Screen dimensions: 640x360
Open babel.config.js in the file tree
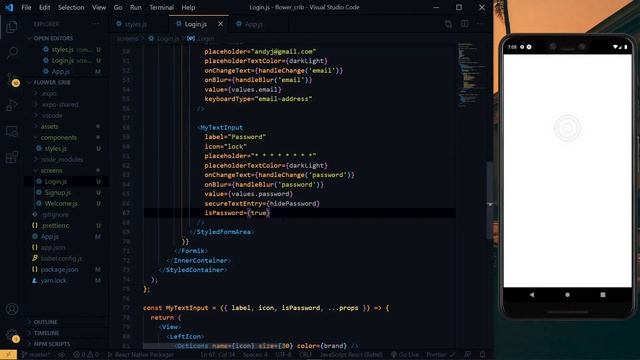pos(61,258)
